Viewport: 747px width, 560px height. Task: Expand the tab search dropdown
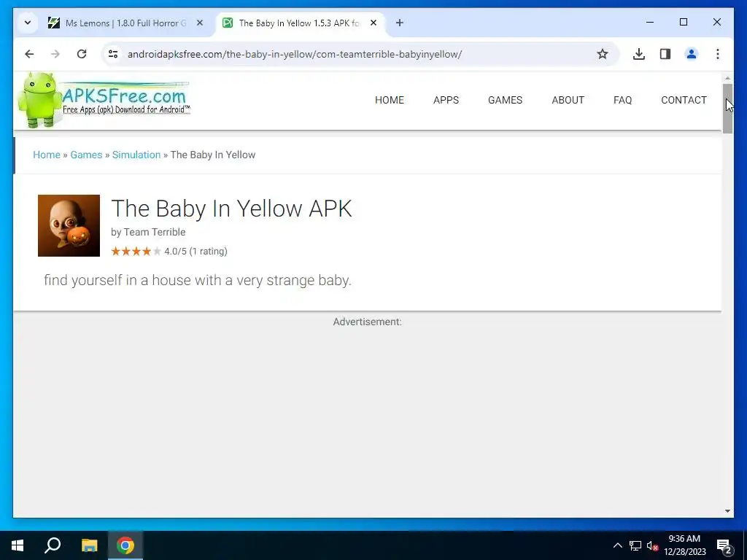point(28,23)
